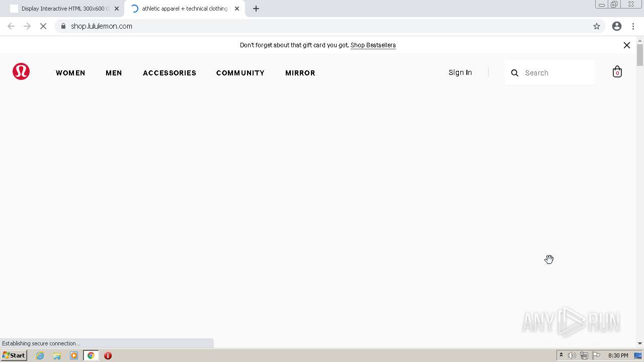Image resolution: width=644 pixels, height=362 pixels.
Task: Click the 8:30 PM system clock
Action: point(618,355)
